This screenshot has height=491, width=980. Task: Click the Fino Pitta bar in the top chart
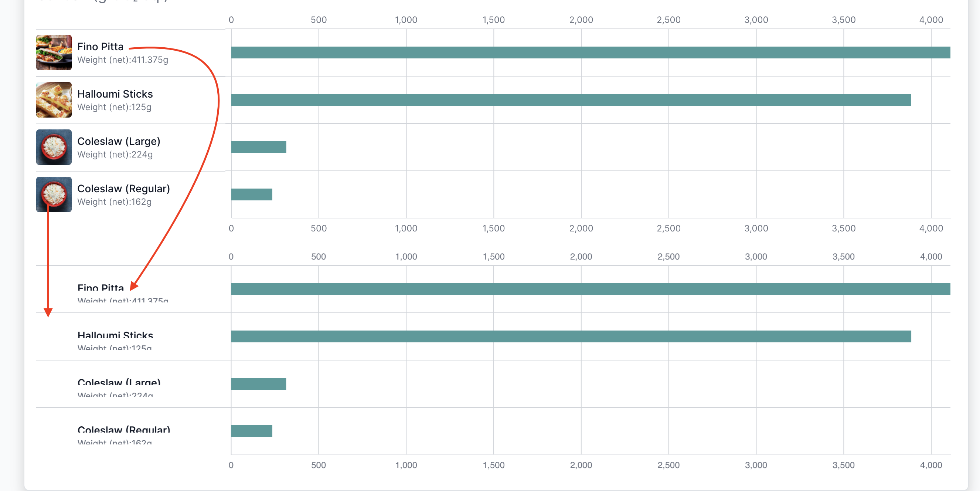(x=590, y=53)
